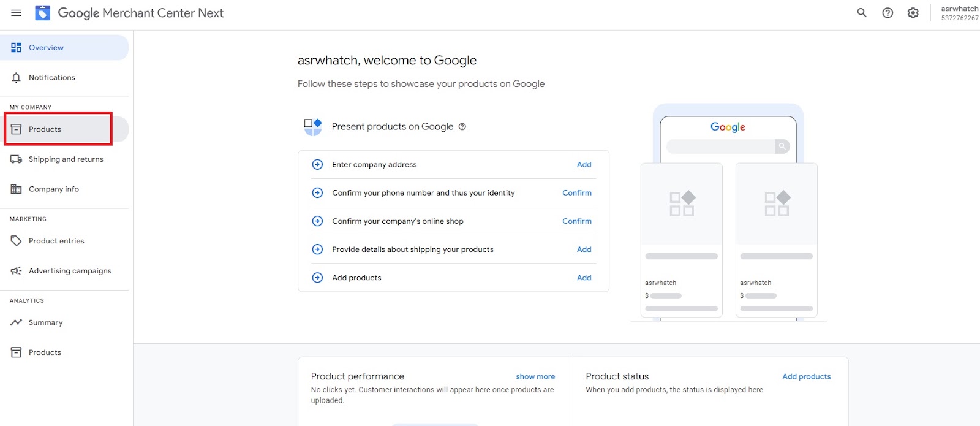980x426 pixels.
Task: Click arrow icon beside Provide shipping details
Action: coord(317,249)
